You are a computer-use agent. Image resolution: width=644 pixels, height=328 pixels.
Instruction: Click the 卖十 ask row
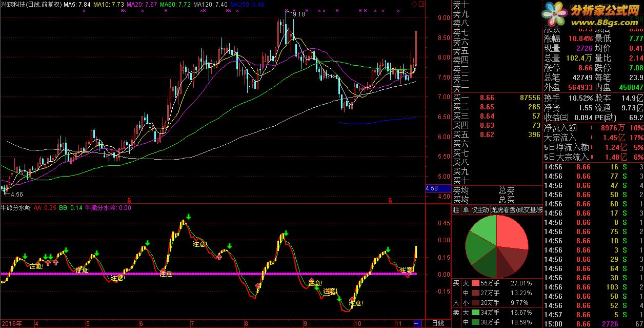click(x=496, y=5)
